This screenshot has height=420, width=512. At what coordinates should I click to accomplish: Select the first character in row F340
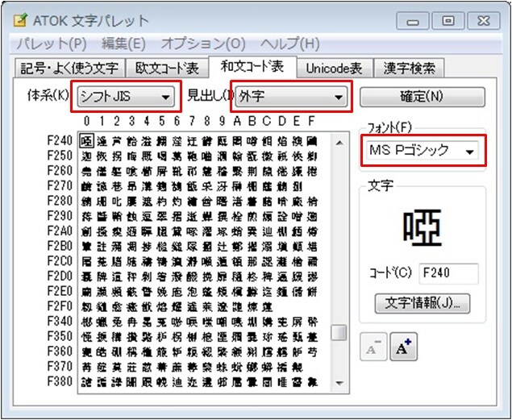(87, 322)
